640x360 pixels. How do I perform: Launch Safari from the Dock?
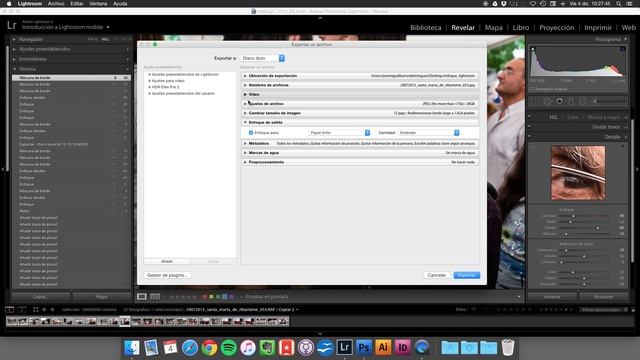[x=190, y=348]
